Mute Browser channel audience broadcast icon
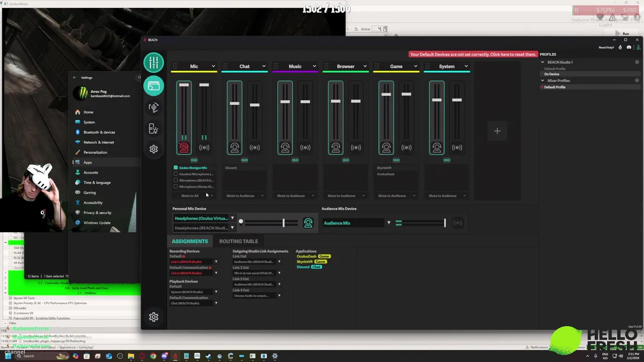 356,148
